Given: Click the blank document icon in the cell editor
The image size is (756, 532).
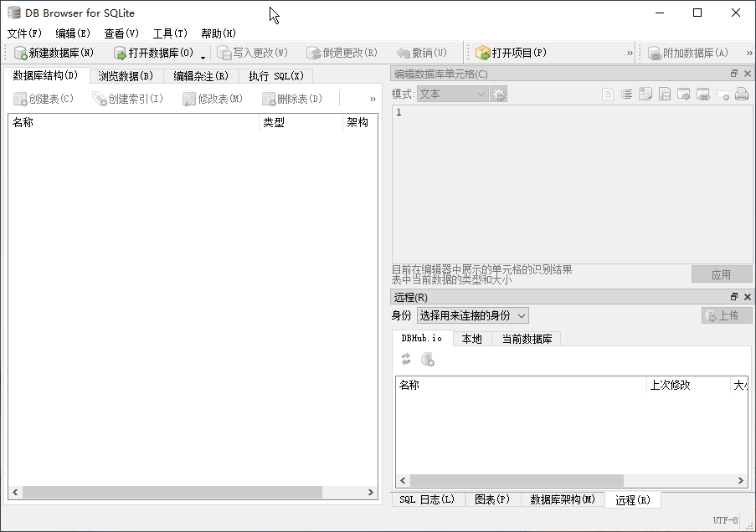Looking at the screenshot, I should tap(608, 94).
